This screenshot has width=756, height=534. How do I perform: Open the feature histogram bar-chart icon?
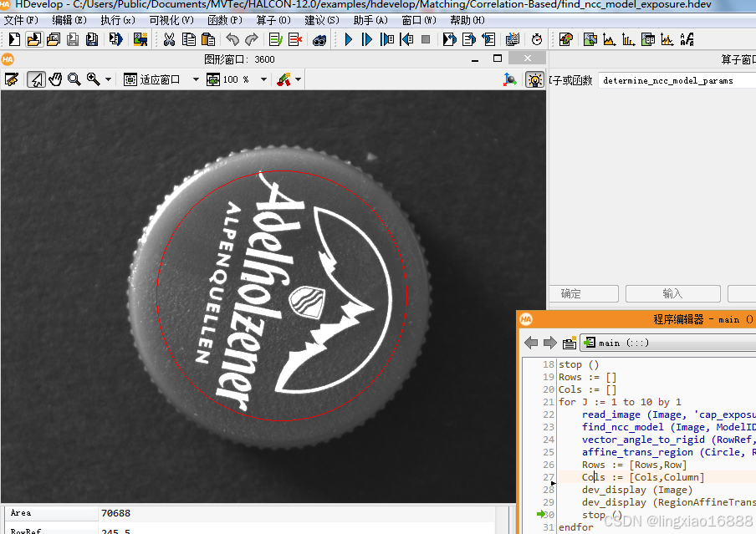pyautogui.click(x=628, y=39)
